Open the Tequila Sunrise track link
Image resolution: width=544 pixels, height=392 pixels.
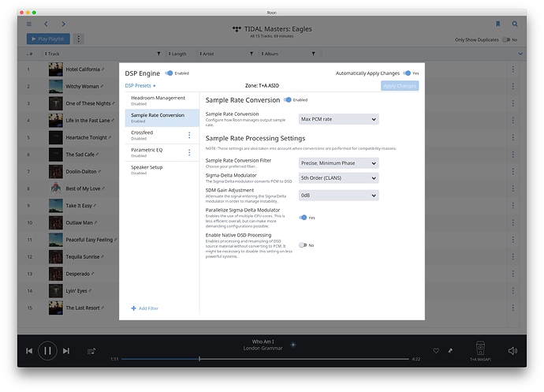click(83, 257)
